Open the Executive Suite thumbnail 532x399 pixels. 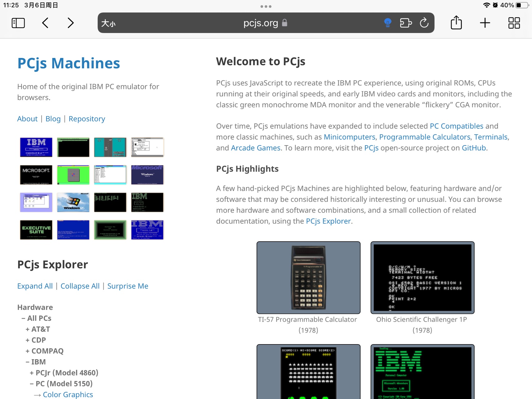[x=36, y=230]
